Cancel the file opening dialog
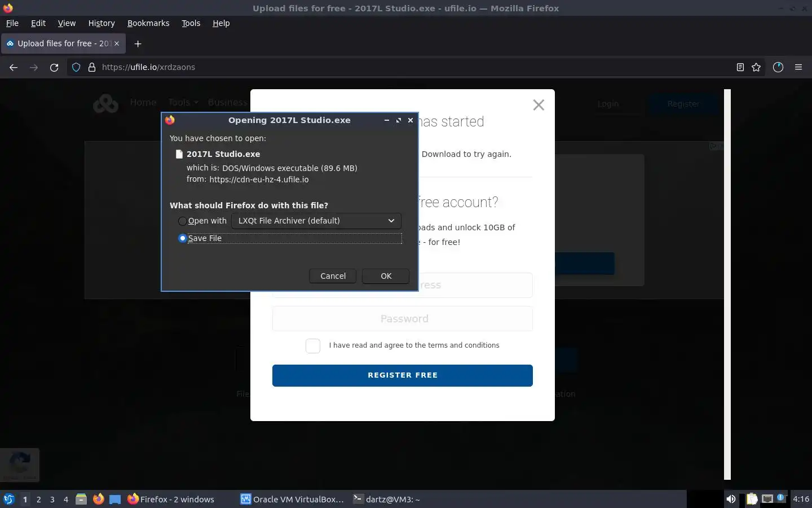812x508 pixels. (x=333, y=276)
